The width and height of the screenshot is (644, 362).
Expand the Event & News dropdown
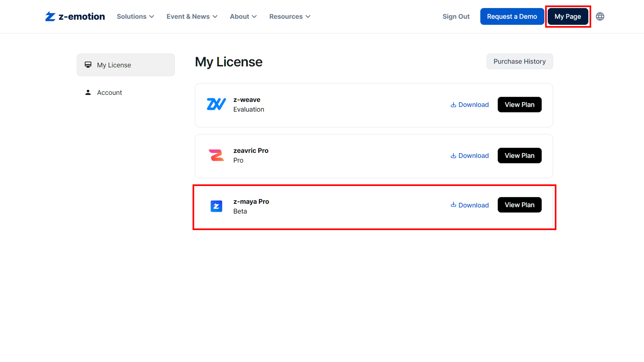192,16
